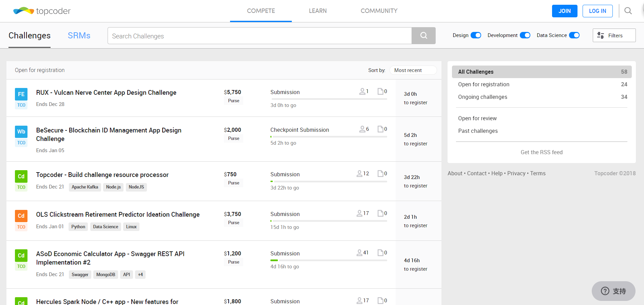
Task: Open OLS Clickstream Retirement Predictor Ideation Challenge
Action: click(118, 214)
